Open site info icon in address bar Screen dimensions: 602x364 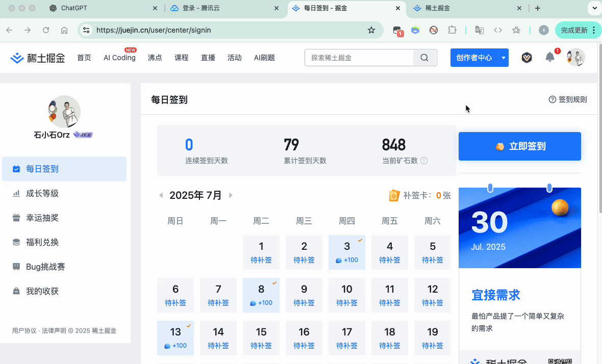point(86,30)
